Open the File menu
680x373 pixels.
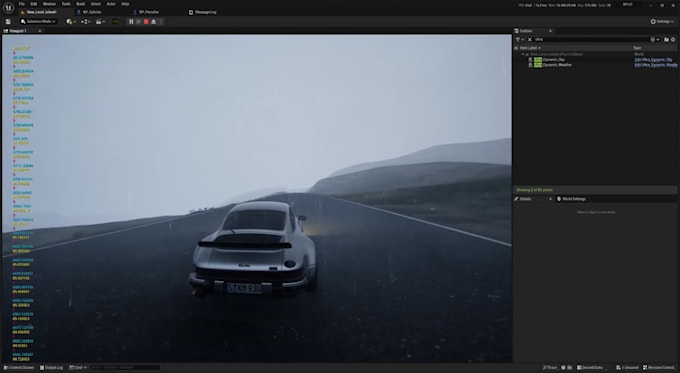pyautogui.click(x=21, y=4)
